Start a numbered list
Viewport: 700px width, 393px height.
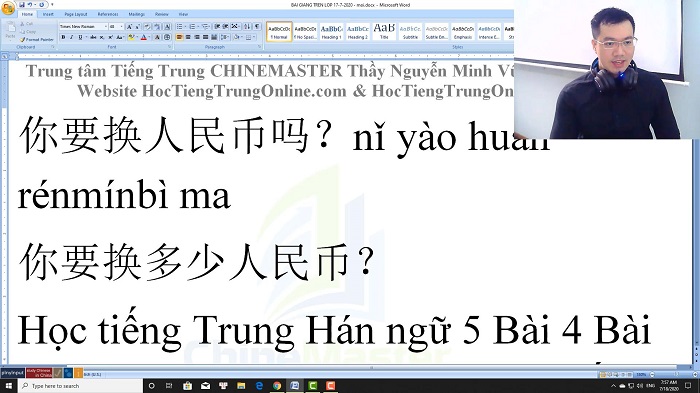[192, 27]
